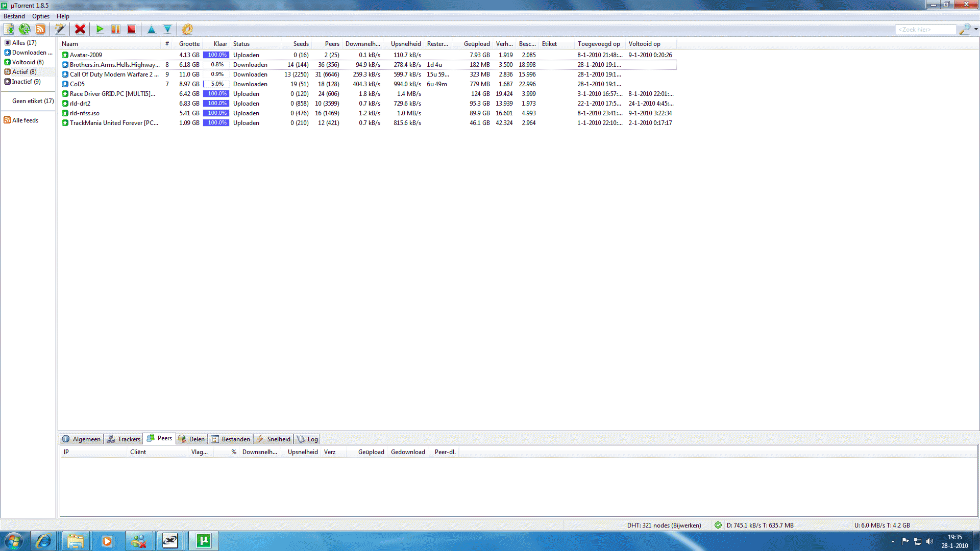
Task: Switch to the Trackers tab
Action: pos(124,439)
